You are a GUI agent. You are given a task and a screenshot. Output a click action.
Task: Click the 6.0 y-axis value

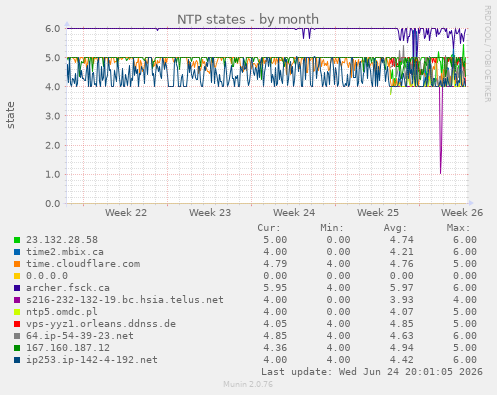point(53,29)
